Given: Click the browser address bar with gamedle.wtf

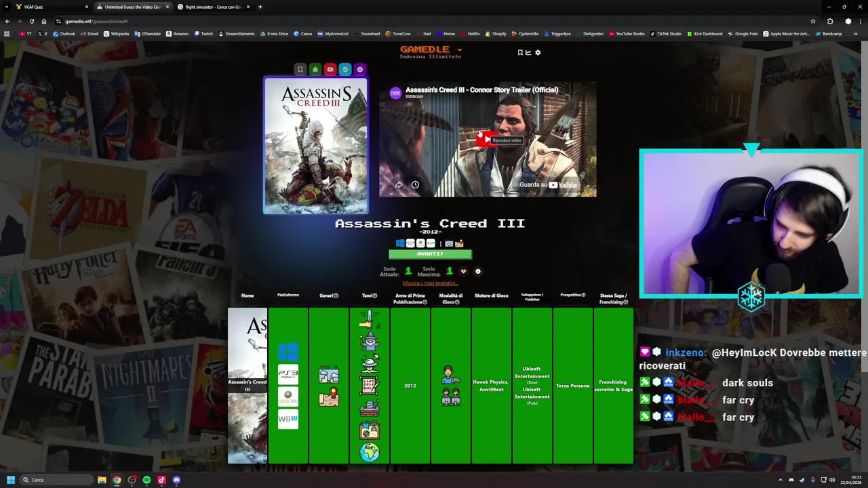Looking at the screenshot, I should [x=434, y=21].
